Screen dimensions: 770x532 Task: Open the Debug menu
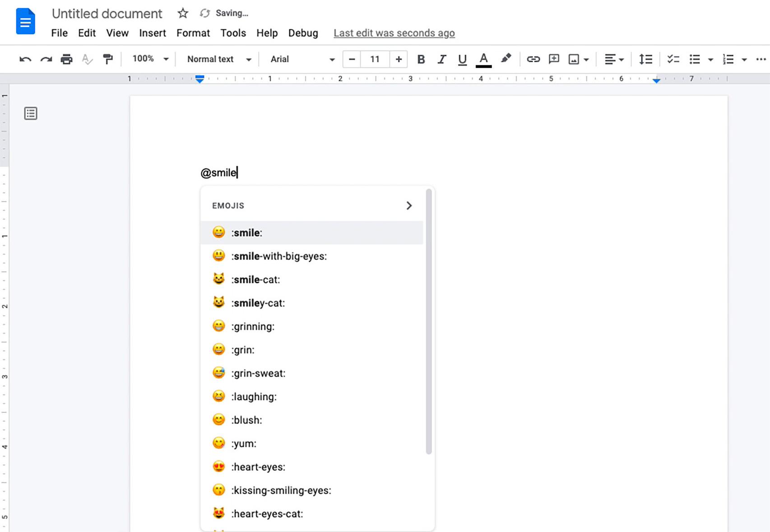(x=303, y=33)
